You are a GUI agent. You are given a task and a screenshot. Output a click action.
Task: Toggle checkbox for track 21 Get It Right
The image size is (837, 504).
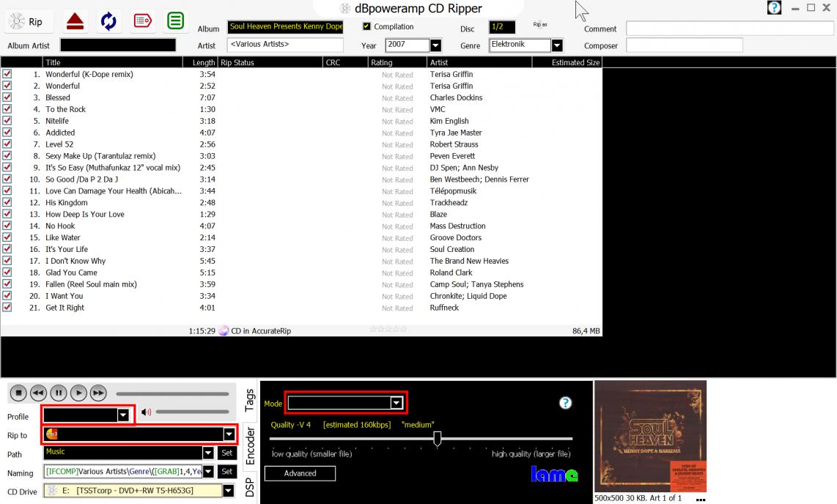click(x=7, y=308)
